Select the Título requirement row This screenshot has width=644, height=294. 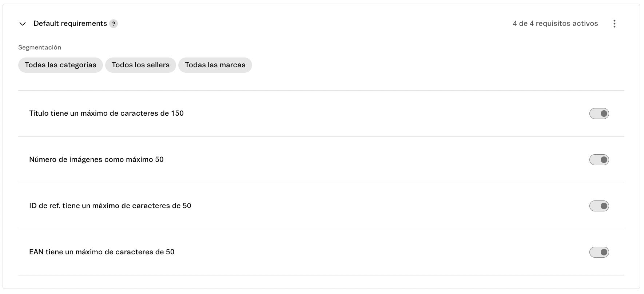coord(107,113)
